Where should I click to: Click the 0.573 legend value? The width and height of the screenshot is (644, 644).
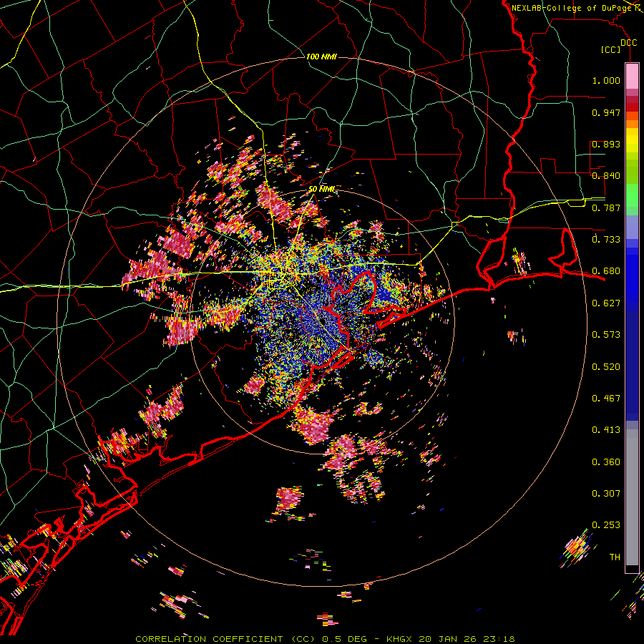coord(606,335)
